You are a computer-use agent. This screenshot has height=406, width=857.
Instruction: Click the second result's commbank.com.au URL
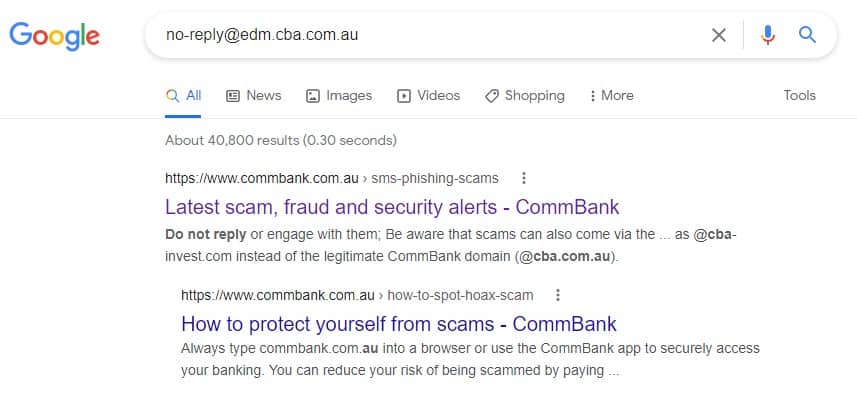(278, 295)
